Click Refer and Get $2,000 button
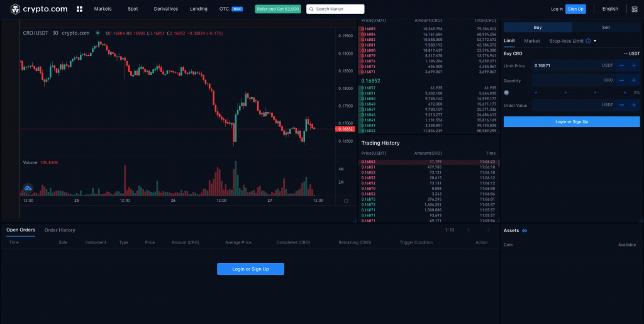Image resolution: width=644 pixels, height=324 pixels. click(278, 9)
